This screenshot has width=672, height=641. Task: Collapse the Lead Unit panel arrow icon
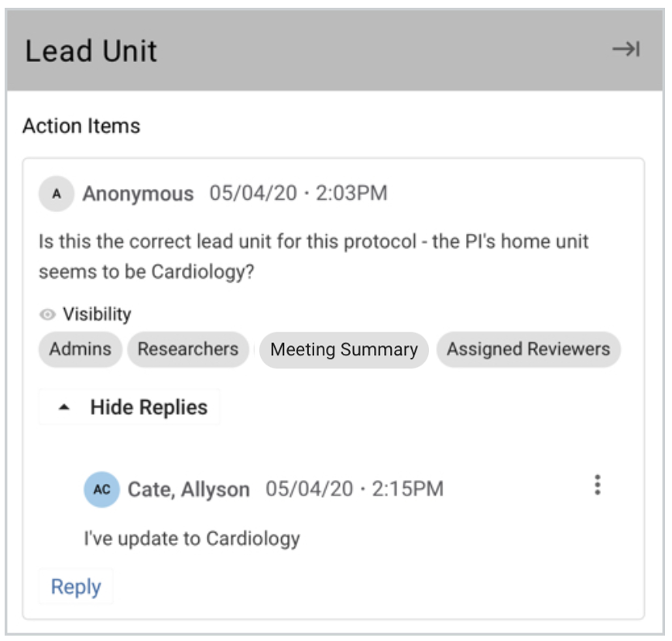(626, 50)
